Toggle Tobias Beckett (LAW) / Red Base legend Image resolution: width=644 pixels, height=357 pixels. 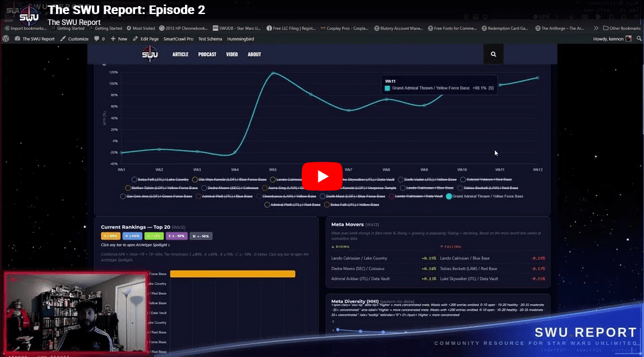click(x=488, y=188)
